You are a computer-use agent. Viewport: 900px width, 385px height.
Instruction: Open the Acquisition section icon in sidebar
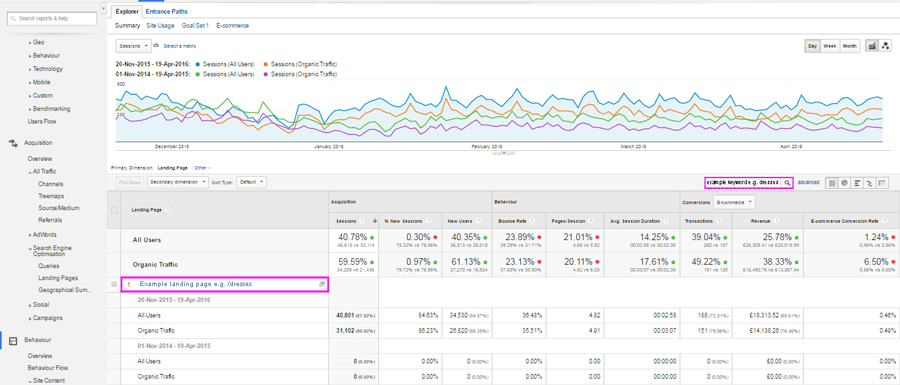pos(13,143)
